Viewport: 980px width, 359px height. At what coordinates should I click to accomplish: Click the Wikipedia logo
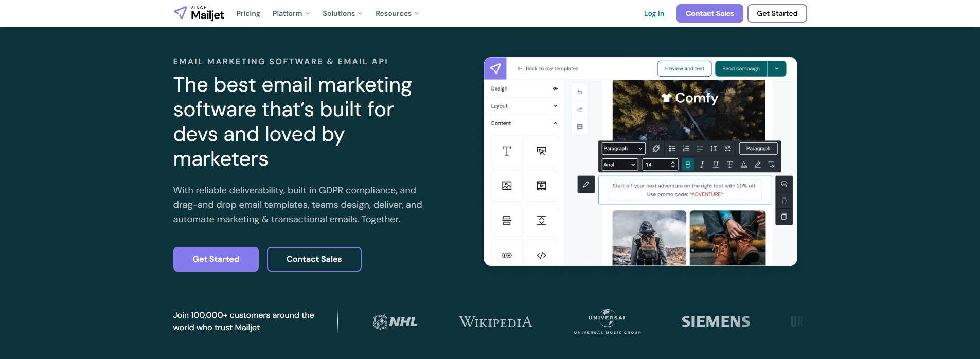pos(495,322)
